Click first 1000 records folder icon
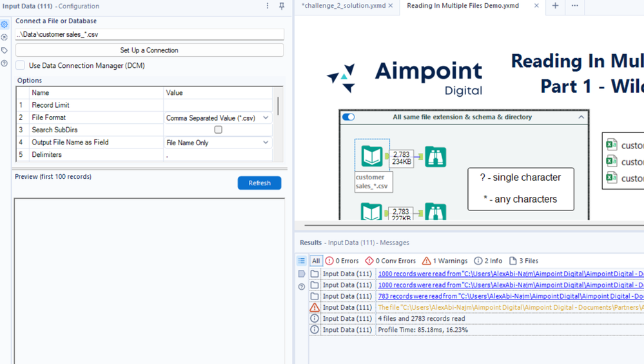The height and width of the screenshot is (364, 644). click(x=315, y=274)
